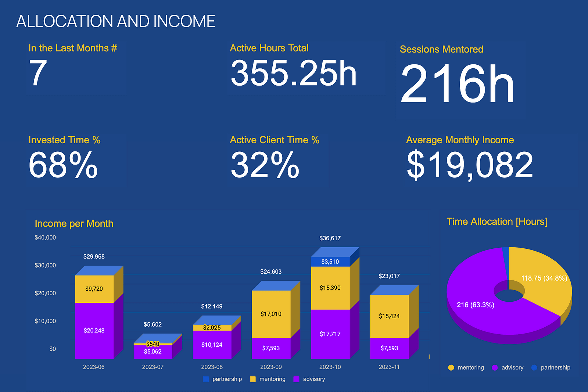Click the $10,000 y-axis label
The width and height of the screenshot is (588, 392).
45,321
